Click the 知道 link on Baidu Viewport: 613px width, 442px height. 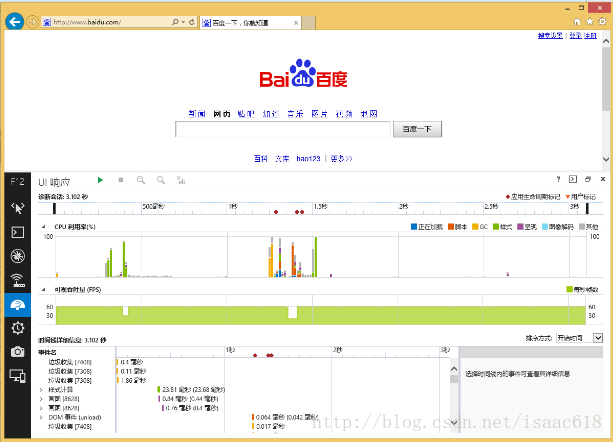(271, 114)
